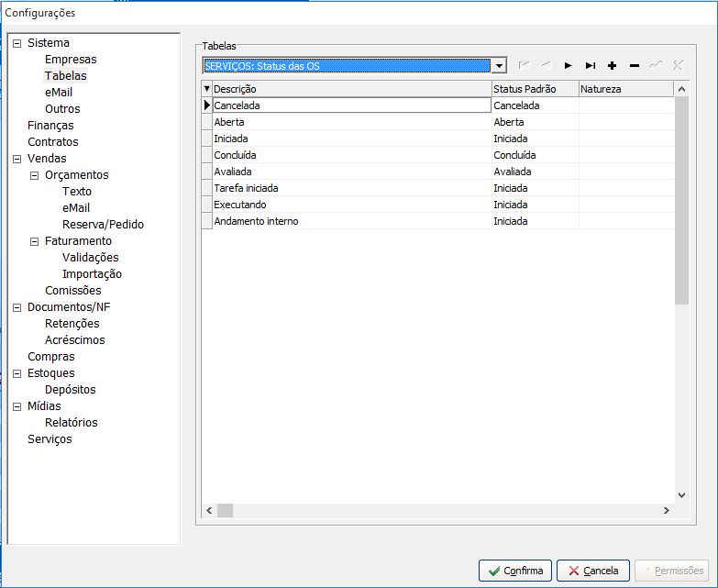The height and width of the screenshot is (588, 718).
Task: Click the Permissões button
Action: 672,571
